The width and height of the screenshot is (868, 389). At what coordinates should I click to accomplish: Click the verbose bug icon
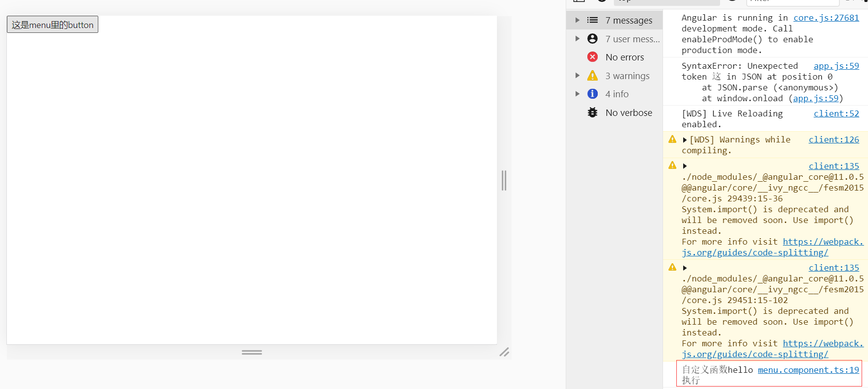(592, 112)
